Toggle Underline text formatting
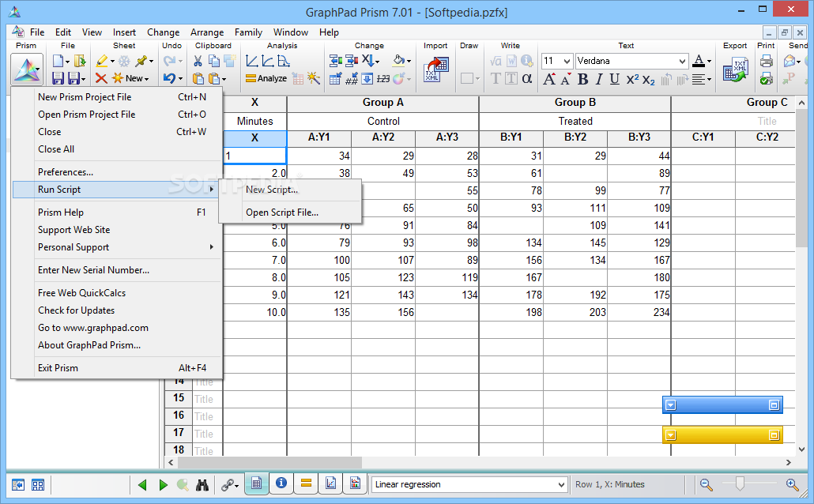Screen dimensions: 814x504 (x=615, y=79)
